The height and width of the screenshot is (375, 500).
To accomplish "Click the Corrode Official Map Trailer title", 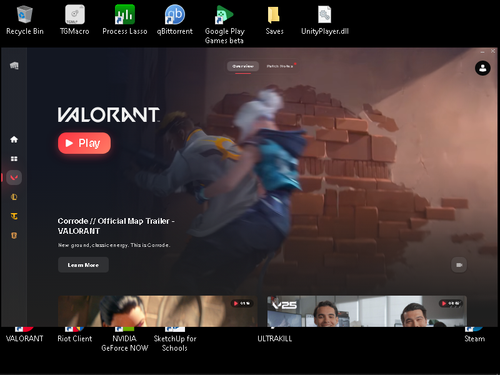I will (x=116, y=226).
